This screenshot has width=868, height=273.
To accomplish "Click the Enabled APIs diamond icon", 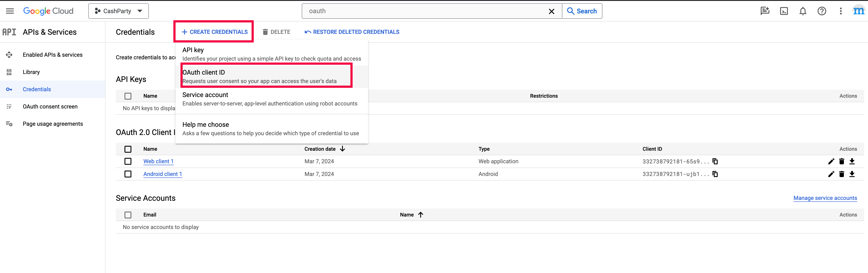I will click(x=9, y=55).
